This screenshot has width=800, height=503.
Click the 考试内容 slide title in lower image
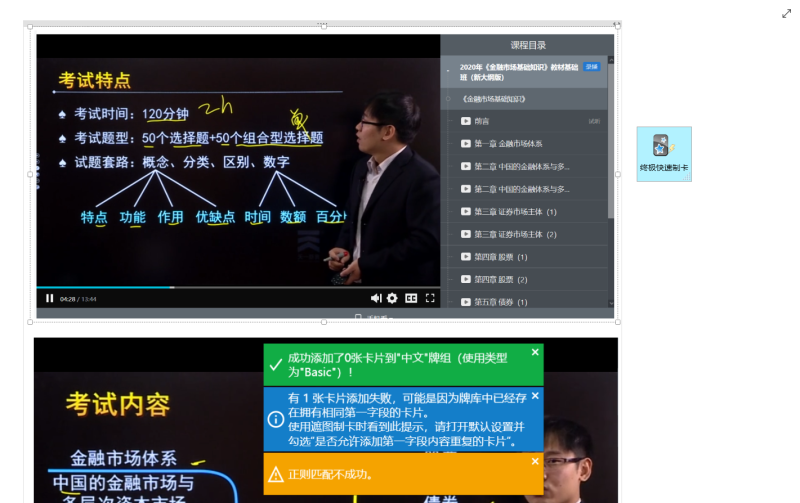click(118, 405)
